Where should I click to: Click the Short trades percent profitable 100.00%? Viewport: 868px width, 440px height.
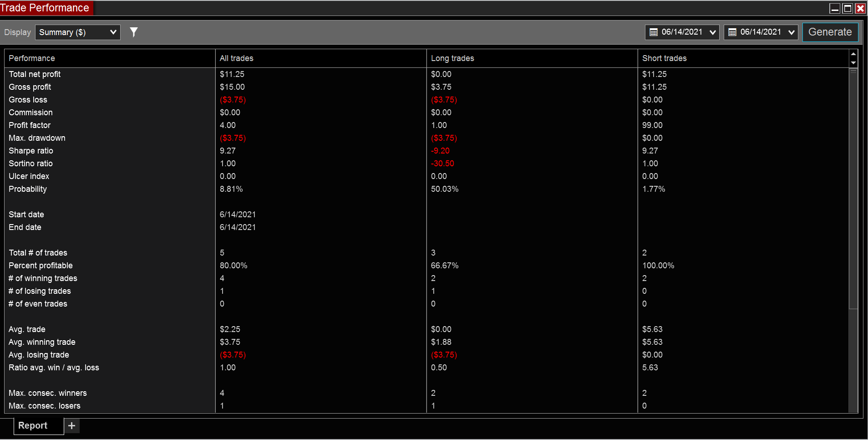click(658, 266)
